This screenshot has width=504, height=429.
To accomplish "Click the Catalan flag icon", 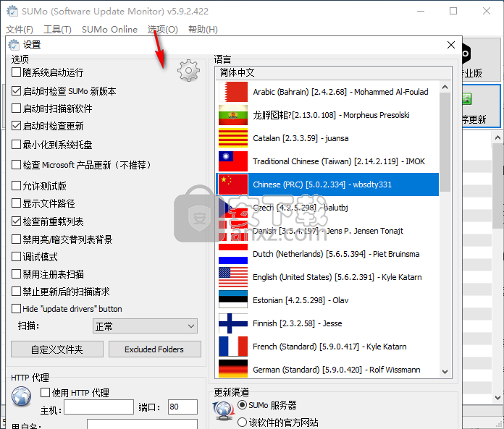I will [233, 138].
